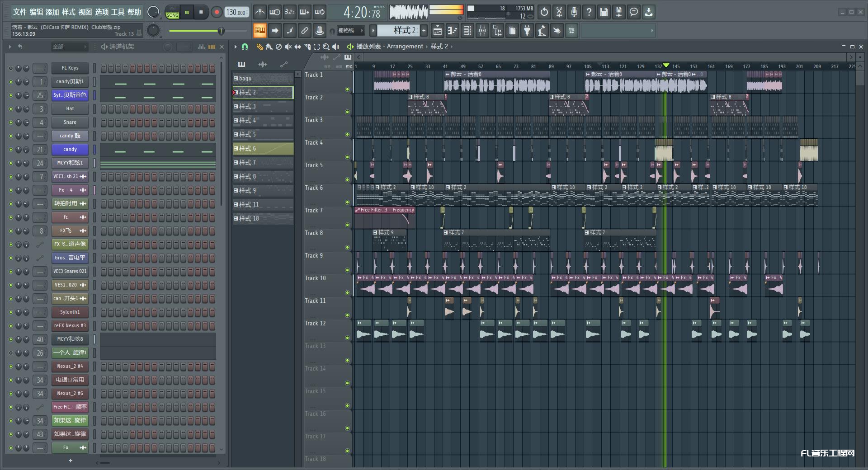Open the content library shopping cart icon
This screenshot has width=868, height=470.
tap(572, 31)
